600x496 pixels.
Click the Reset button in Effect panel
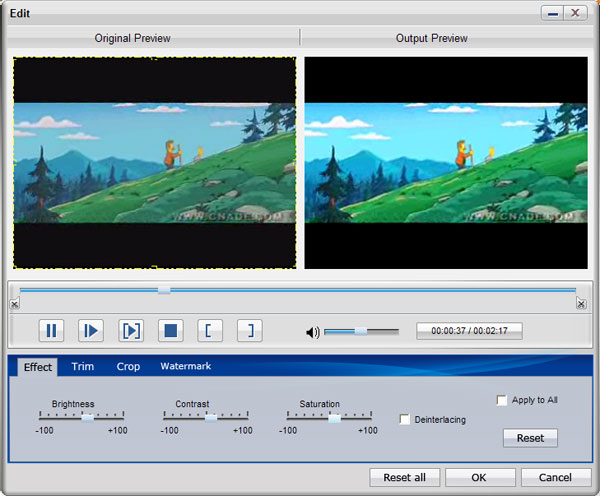(x=530, y=438)
